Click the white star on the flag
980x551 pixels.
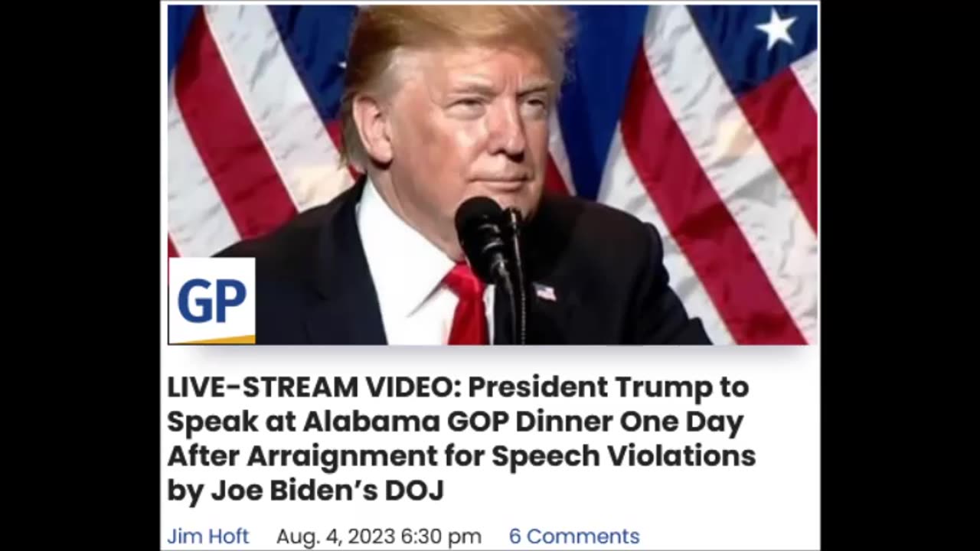tap(776, 29)
